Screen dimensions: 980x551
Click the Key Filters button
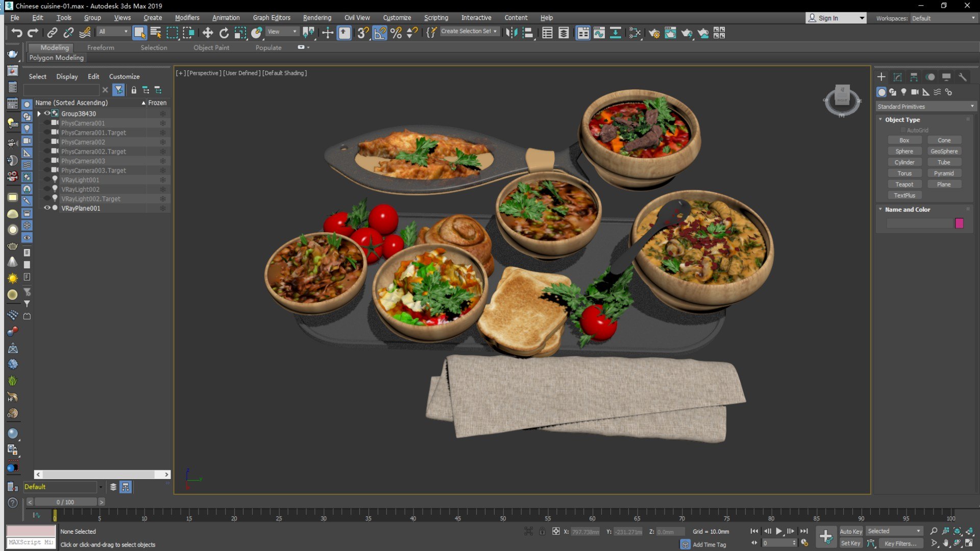(x=900, y=543)
